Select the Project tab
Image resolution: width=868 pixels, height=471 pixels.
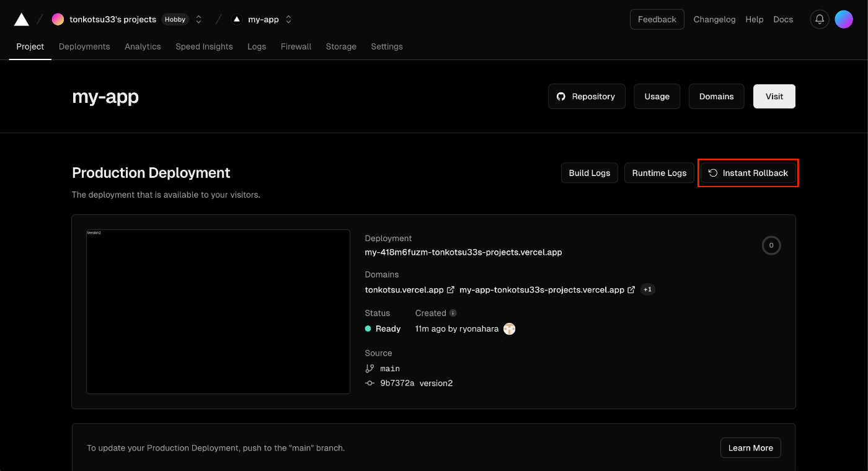(30, 46)
